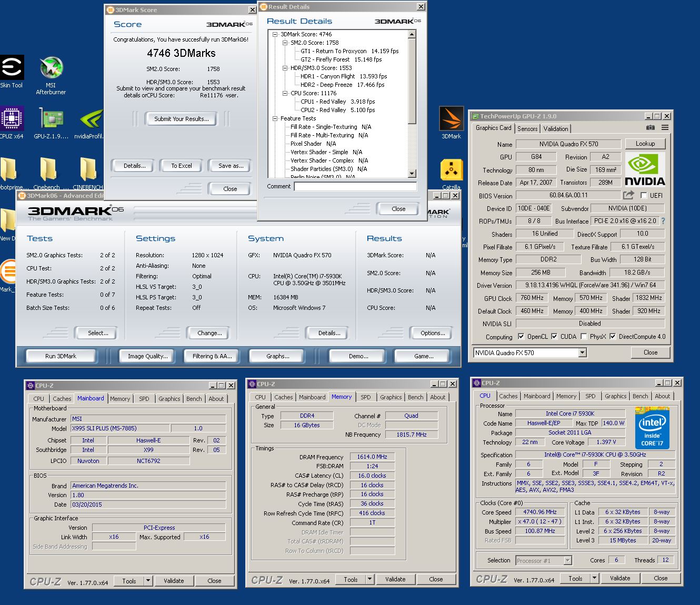Click the Select tests button
This screenshot has height=605, width=700.
98,333
